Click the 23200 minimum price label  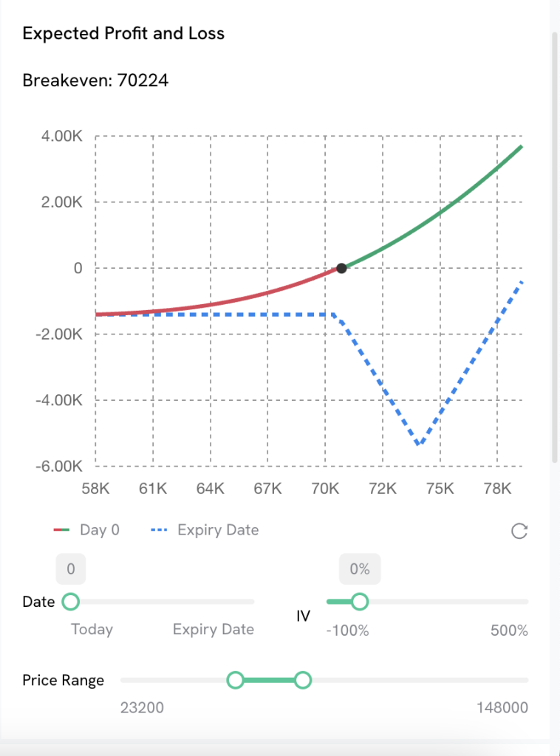click(142, 708)
